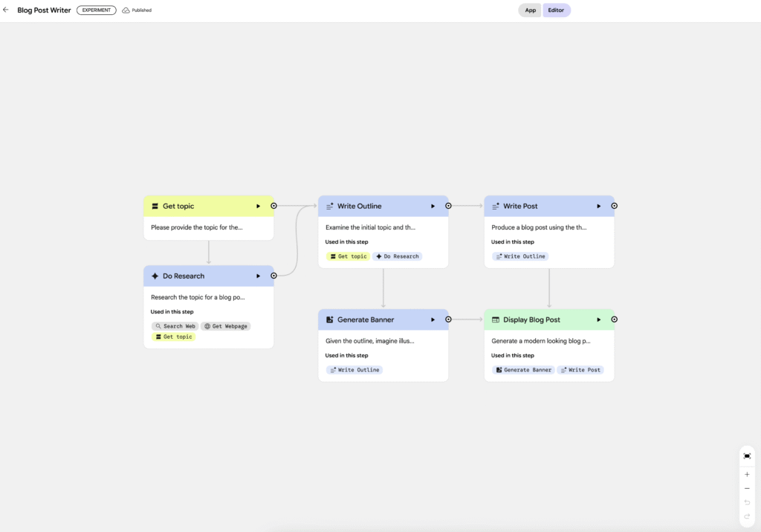Click the EXPERIMENT badge
Viewport: 761px width, 532px height.
click(x=97, y=10)
